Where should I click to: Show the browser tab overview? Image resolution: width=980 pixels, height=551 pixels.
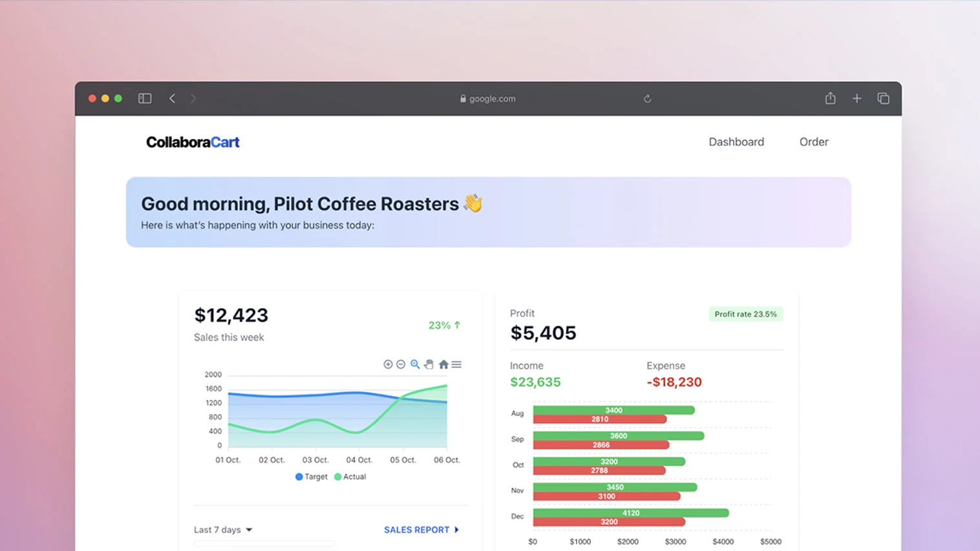[883, 98]
